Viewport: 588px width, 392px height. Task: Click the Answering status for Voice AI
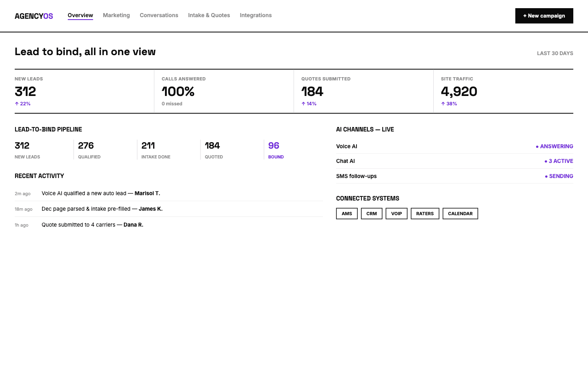point(555,146)
